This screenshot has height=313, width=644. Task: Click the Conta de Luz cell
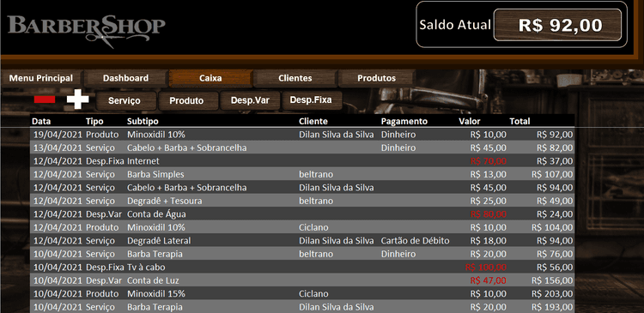(x=153, y=280)
